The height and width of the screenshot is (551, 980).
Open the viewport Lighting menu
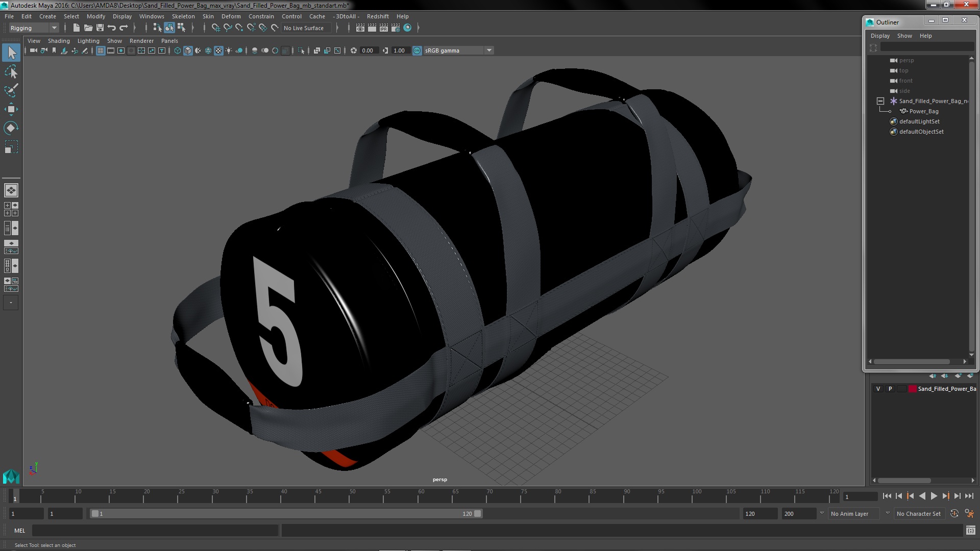[88, 41]
